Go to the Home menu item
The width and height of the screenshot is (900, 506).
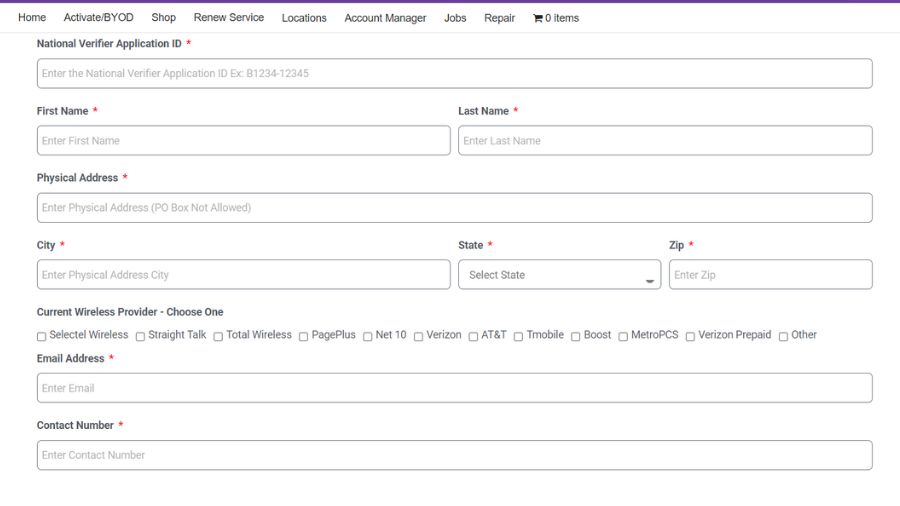(32, 18)
